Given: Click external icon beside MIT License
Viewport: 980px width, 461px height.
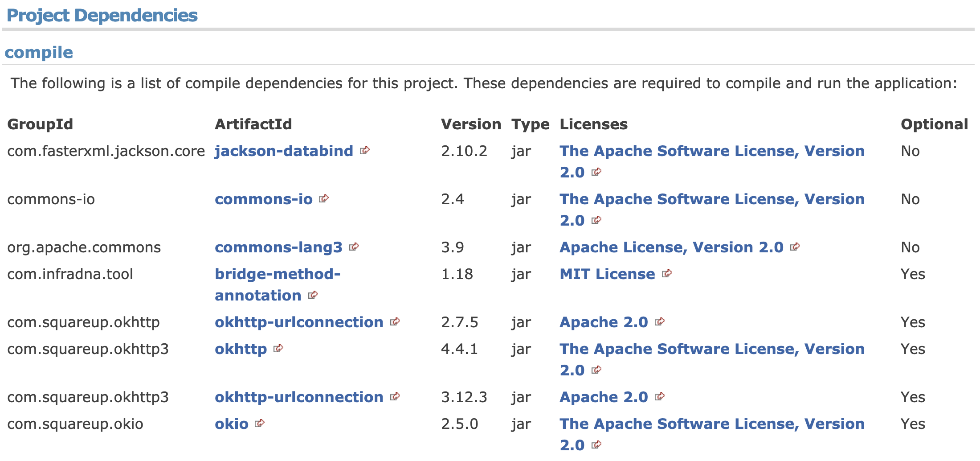Looking at the screenshot, I should pyautogui.click(x=667, y=273).
